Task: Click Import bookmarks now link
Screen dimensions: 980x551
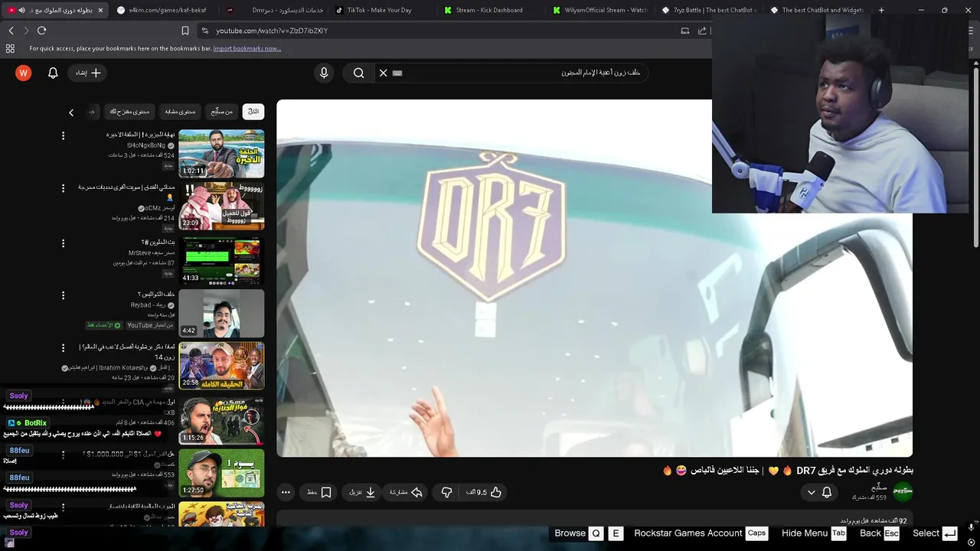Action: pyautogui.click(x=247, y=48)
